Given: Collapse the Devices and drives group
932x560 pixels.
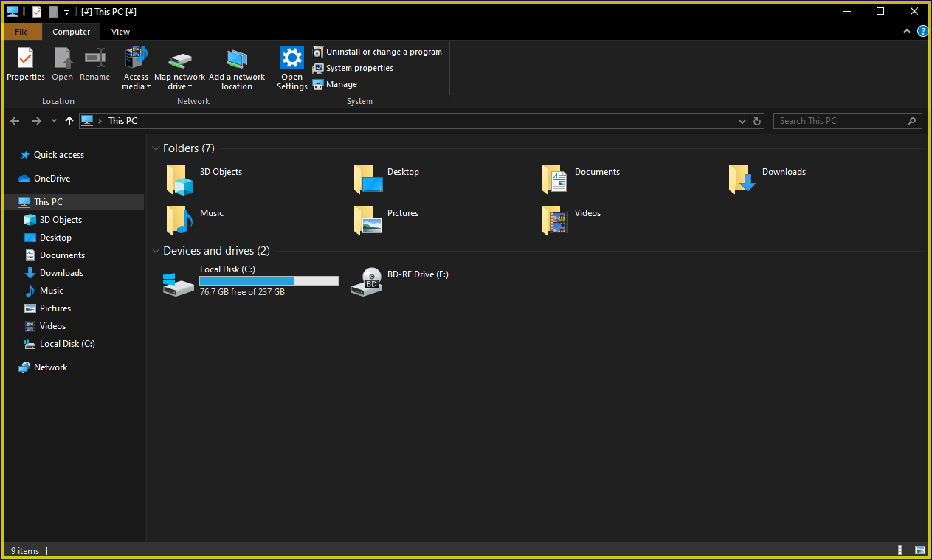Looking at the screenshot, I should [x=156, y=251].
